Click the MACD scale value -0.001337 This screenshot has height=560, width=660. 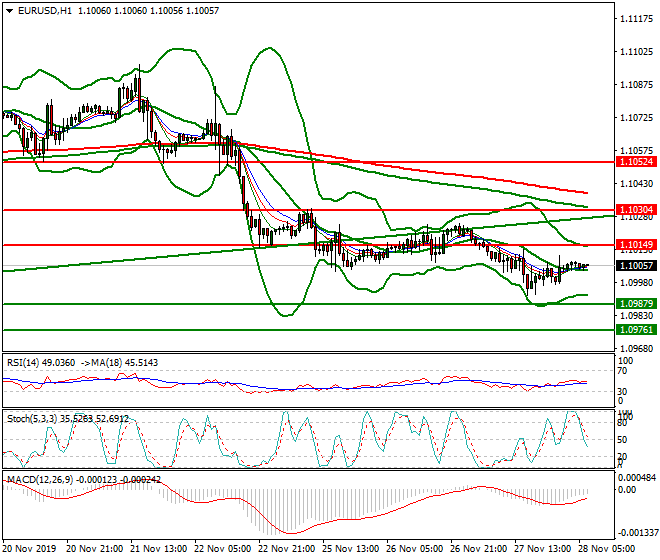(637, 533)
